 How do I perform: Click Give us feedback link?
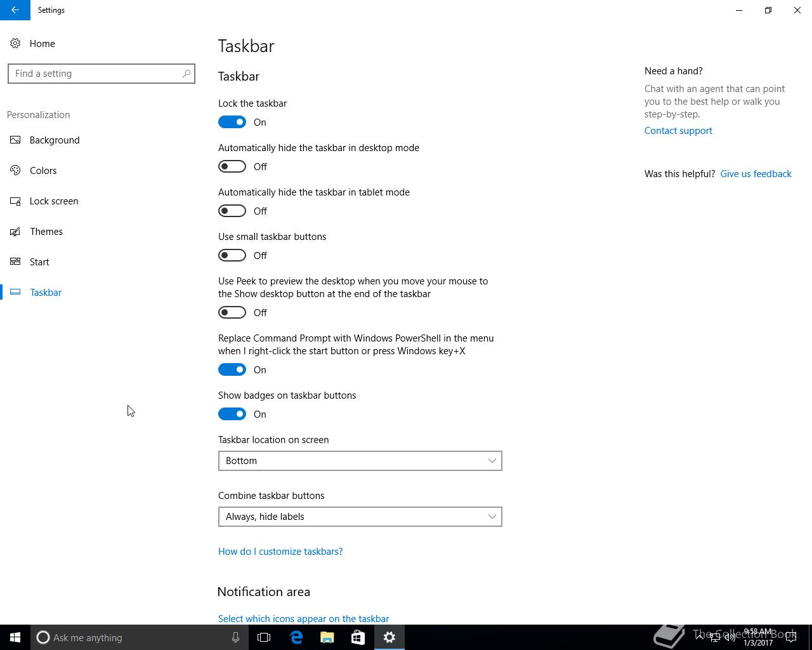pos(756,174)
